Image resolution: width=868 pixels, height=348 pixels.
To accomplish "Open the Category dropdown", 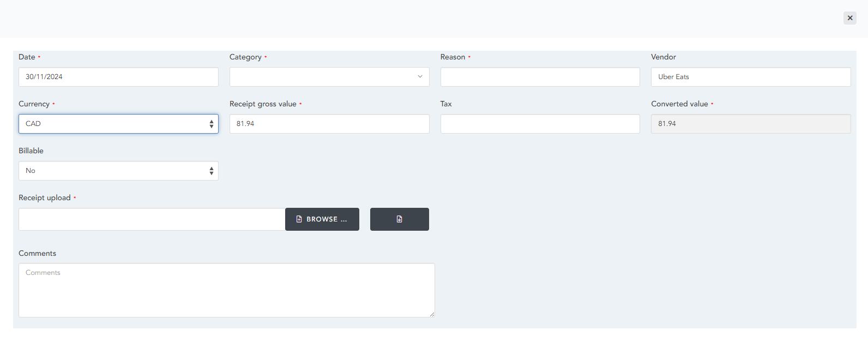I will tap(329, 77).
